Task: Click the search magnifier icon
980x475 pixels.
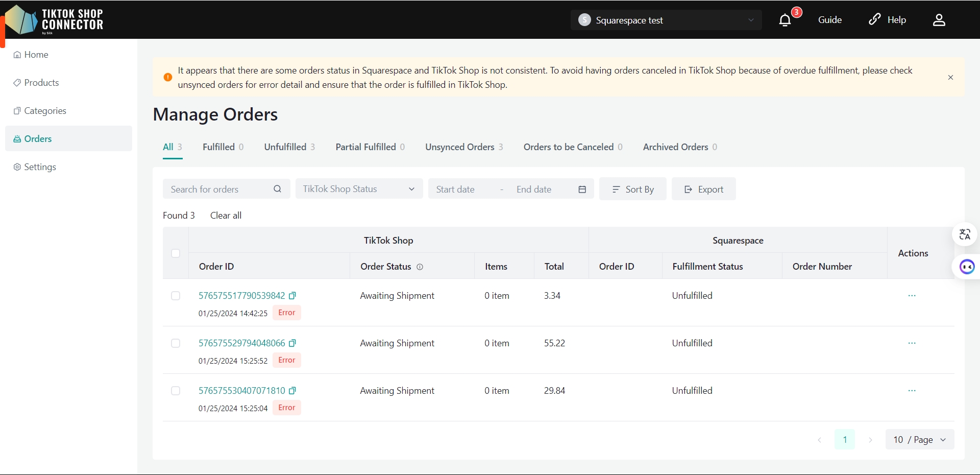Action: coord(277,189)
